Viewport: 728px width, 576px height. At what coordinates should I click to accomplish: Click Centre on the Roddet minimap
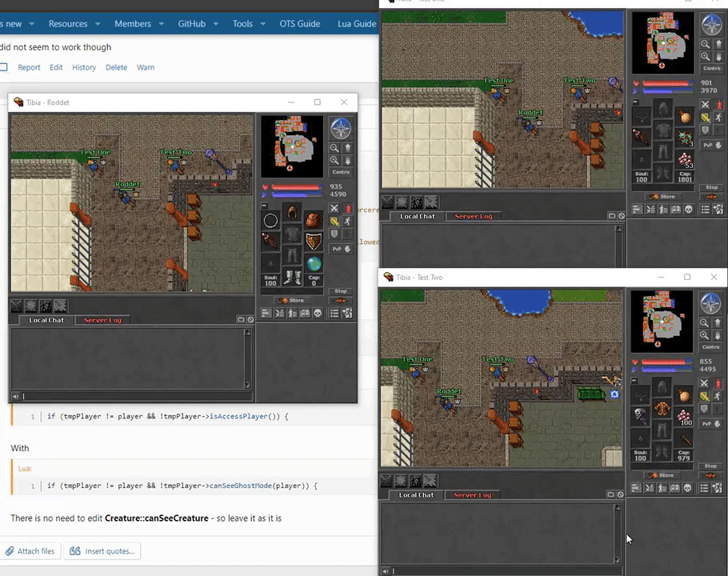point(341,172)
